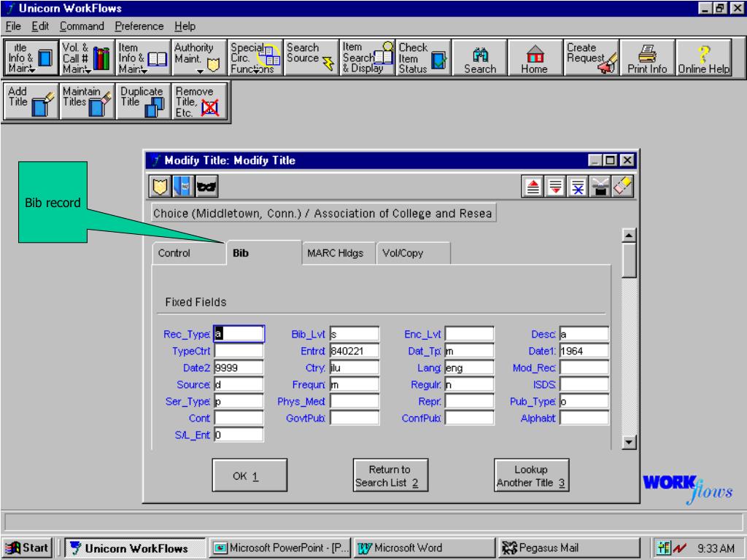Click the Ser_Type field

tap(239, 402)
